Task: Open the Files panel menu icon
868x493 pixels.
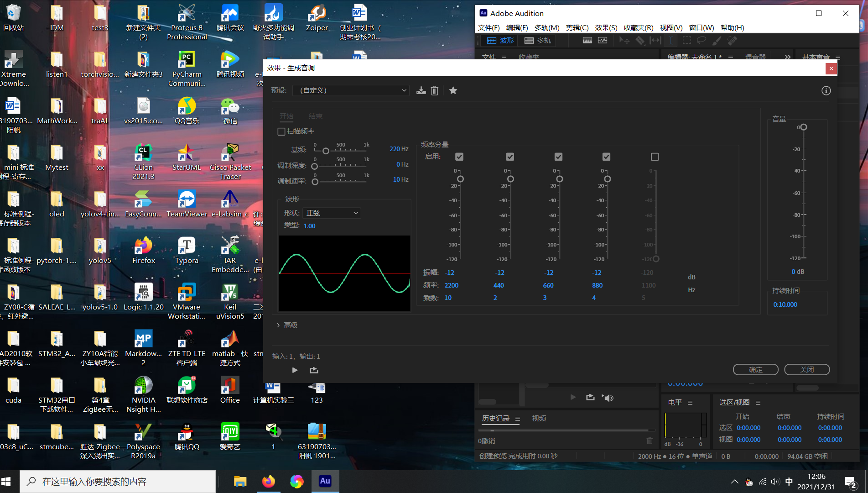Action: tap(504, 57)
